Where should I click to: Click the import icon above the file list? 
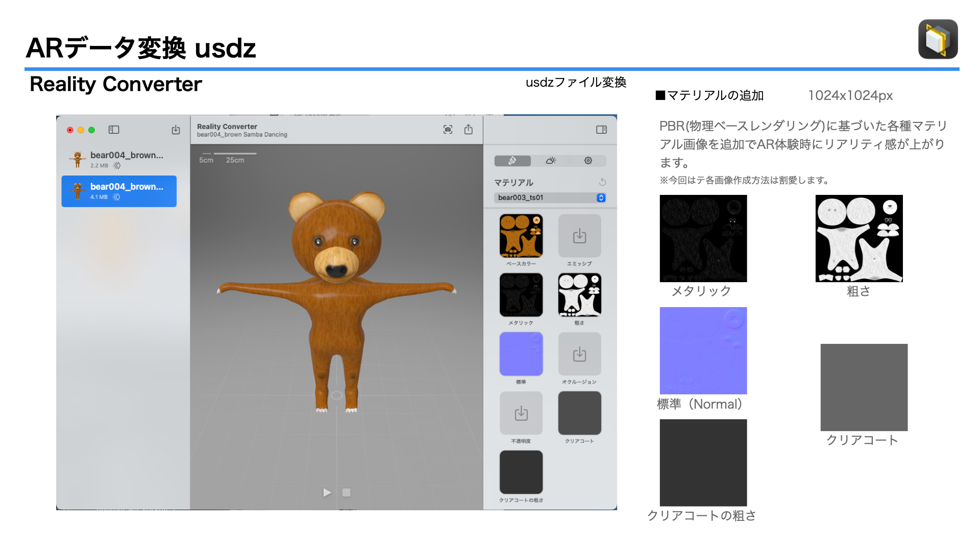(176, 130)
